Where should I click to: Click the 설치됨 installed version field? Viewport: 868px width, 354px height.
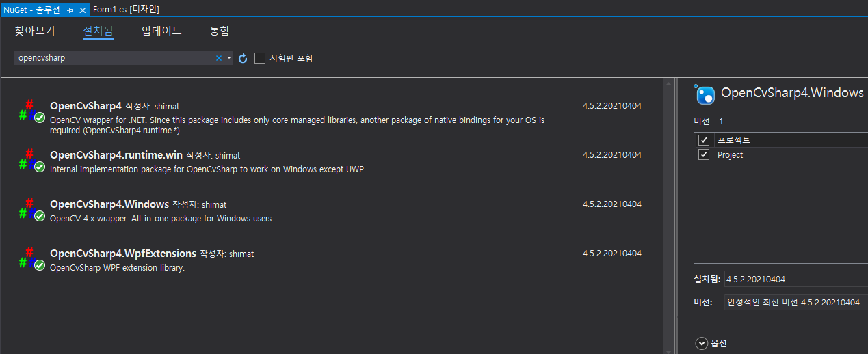tap(796, 280)
